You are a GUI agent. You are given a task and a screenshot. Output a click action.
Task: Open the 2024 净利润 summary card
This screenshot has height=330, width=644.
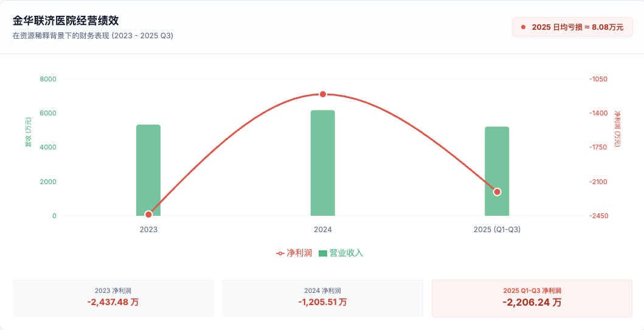click(x=322, y=298)
